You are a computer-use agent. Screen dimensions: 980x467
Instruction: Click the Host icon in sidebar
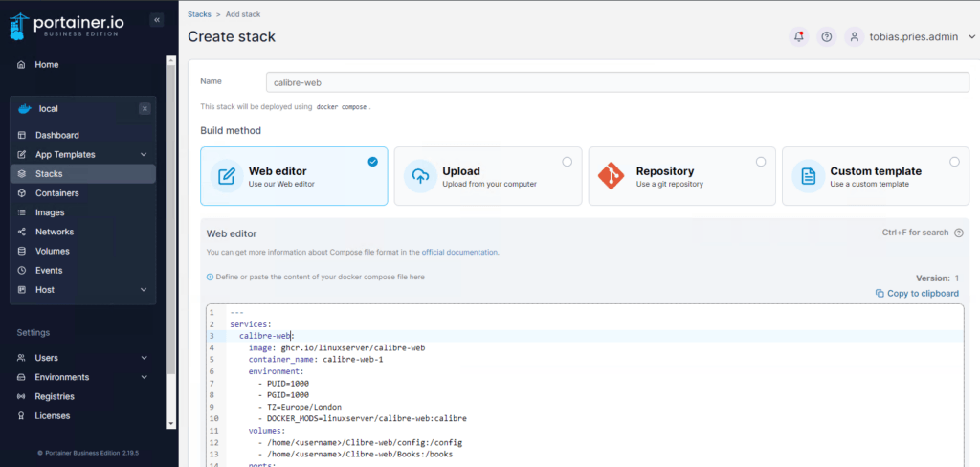click(22, 290)
